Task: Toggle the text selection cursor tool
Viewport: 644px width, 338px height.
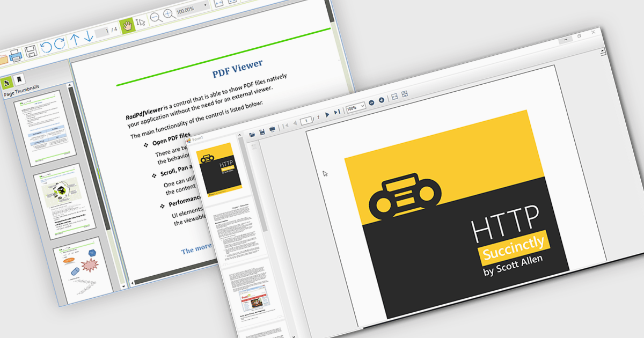Action: point(141,23)
